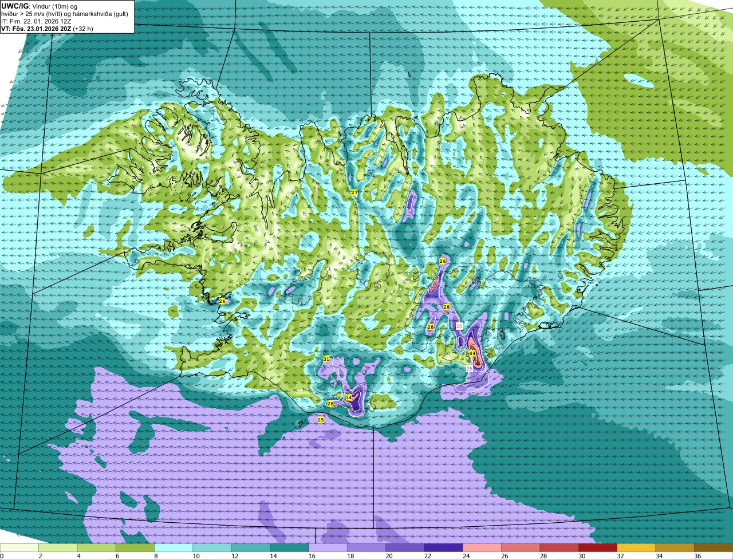Pick the 34–36 m/s mustard legend swatch

coord(675,548)
